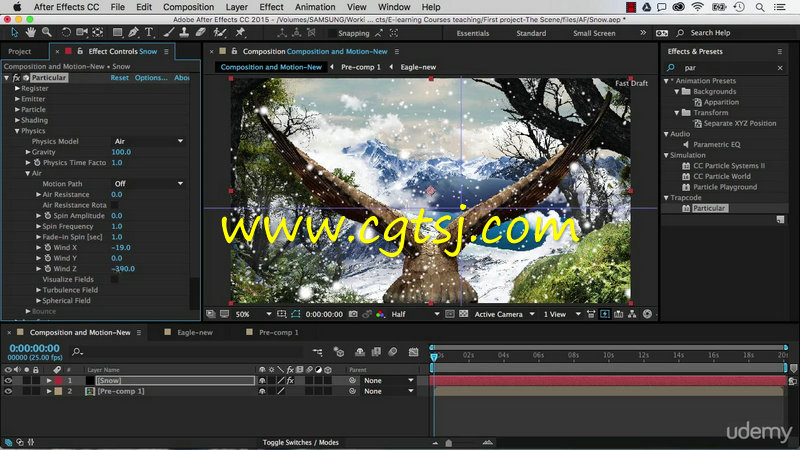
Task: Switch to Eagle-new timeline tab
Action: 194,332
